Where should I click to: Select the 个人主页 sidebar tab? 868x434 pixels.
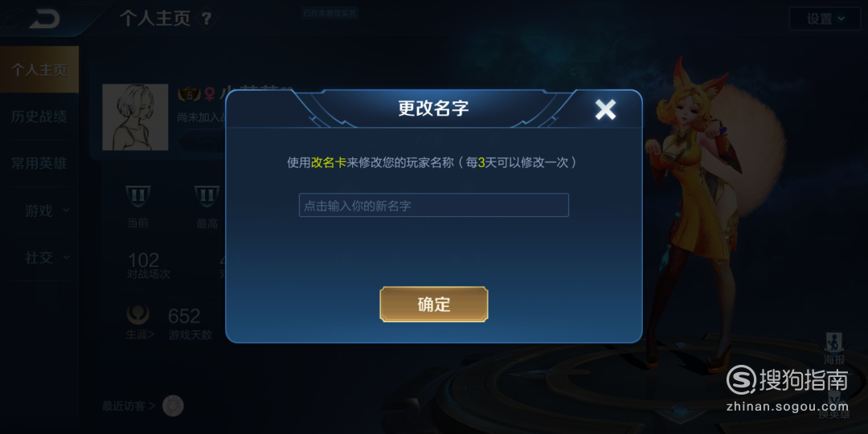coord(39,70)
